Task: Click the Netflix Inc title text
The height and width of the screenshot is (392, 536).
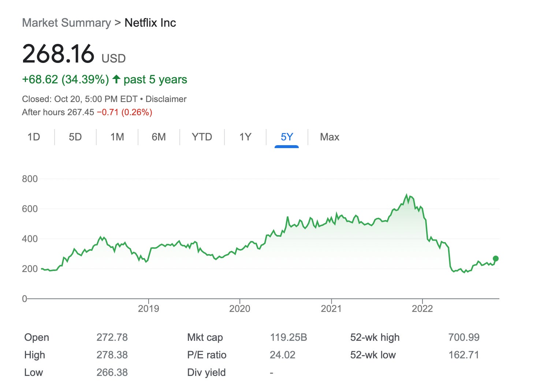Action: pos(150,23)
